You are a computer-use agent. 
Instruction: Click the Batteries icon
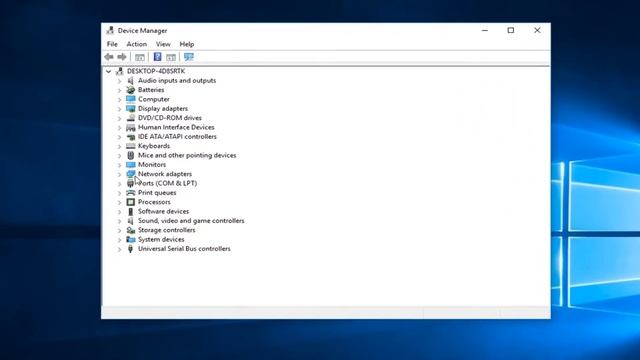click(x=131, y=90)
